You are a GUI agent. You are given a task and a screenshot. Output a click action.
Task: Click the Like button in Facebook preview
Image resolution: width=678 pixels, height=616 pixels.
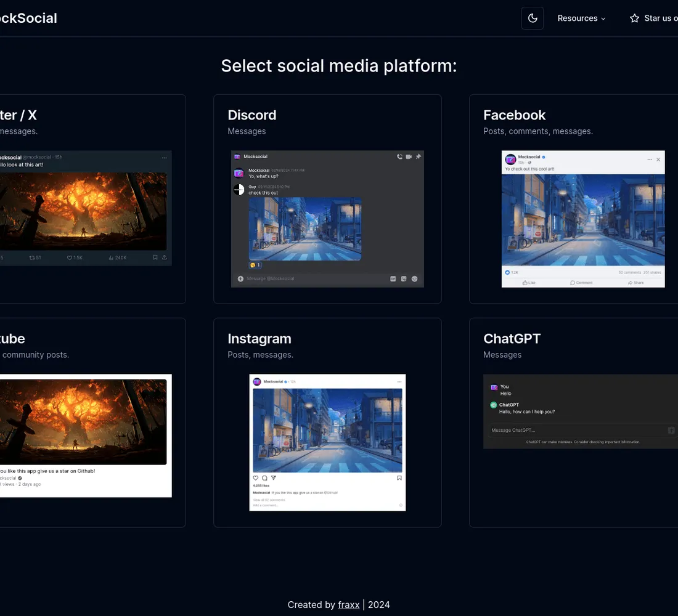point(529,283)
